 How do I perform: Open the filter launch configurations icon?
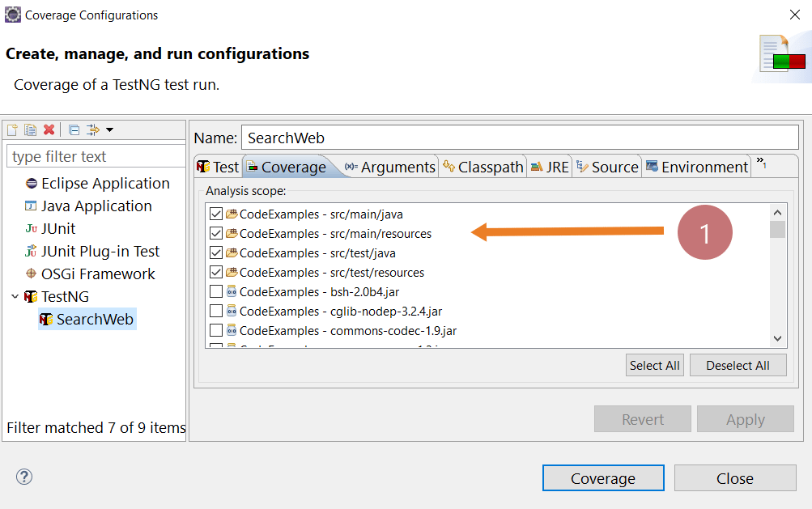[x=93, y=129]
